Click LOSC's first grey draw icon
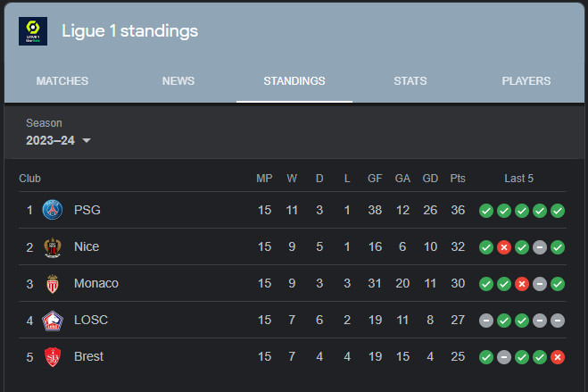 [486, 321]
